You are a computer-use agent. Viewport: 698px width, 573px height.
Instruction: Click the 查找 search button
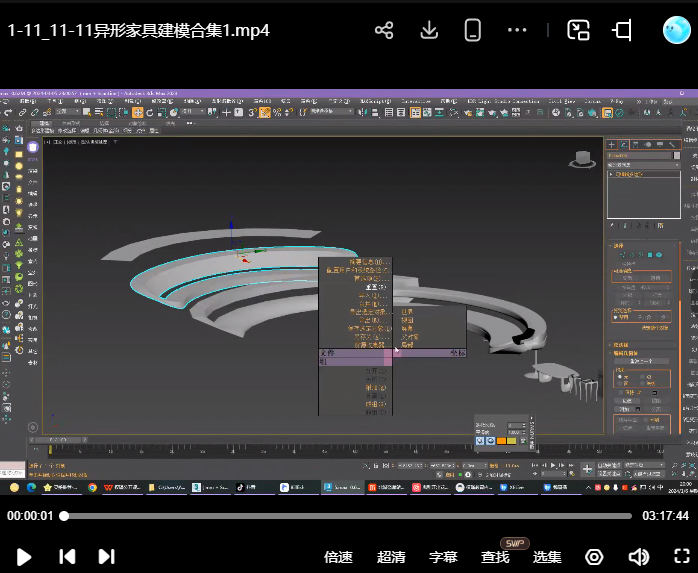[495, 557]
